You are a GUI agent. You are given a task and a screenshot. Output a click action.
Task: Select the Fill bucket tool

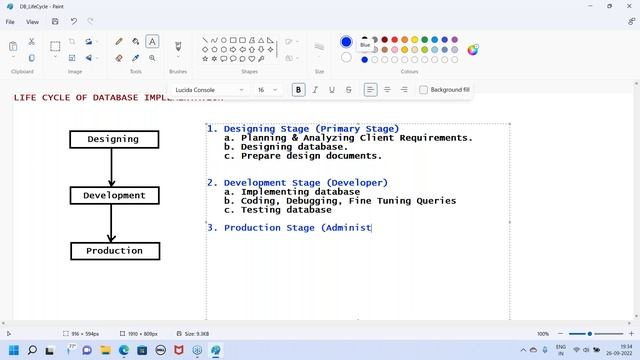[x=136, y=41]
